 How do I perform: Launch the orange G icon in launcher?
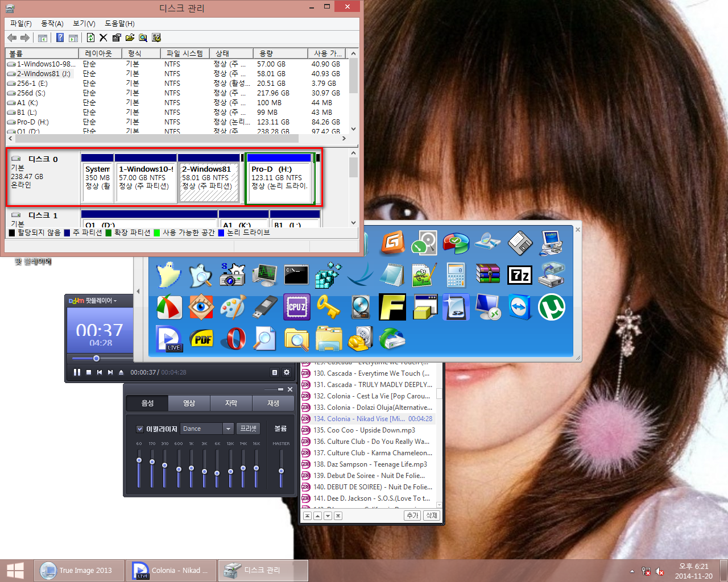[393, 243]
